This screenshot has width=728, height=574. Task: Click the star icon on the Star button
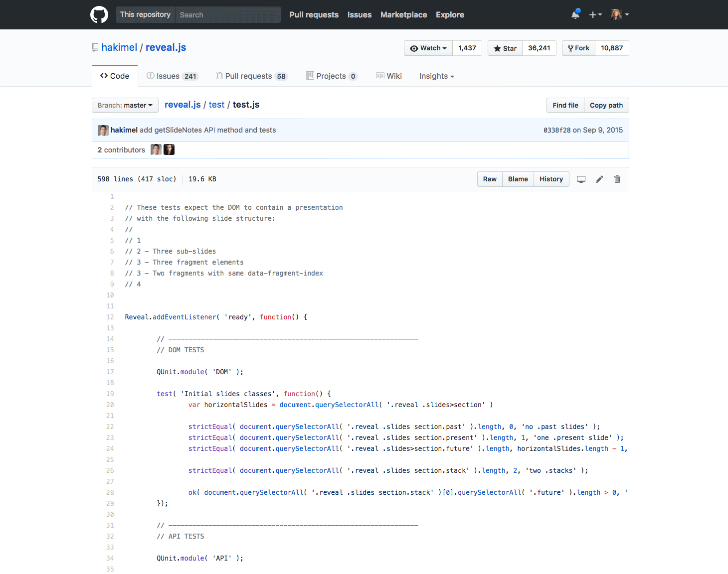(497, 48)
